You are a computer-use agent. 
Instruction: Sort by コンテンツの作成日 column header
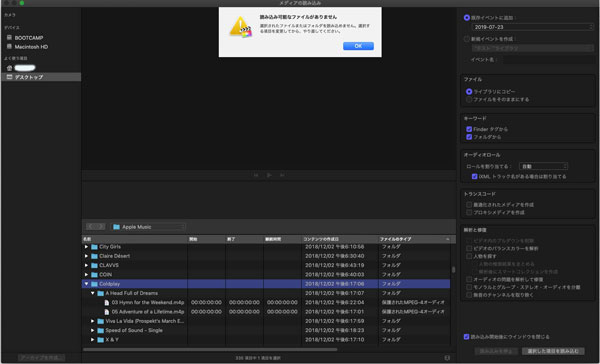340,239
